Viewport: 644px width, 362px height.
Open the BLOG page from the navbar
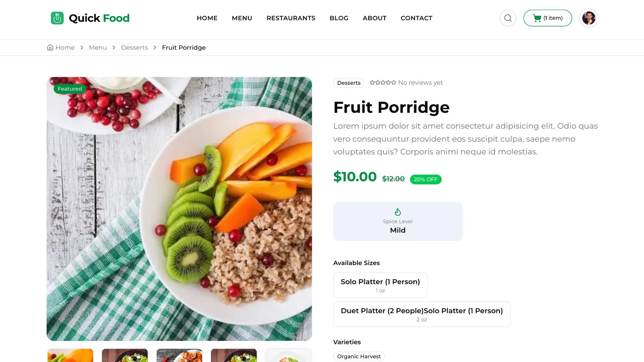(339, 18)
